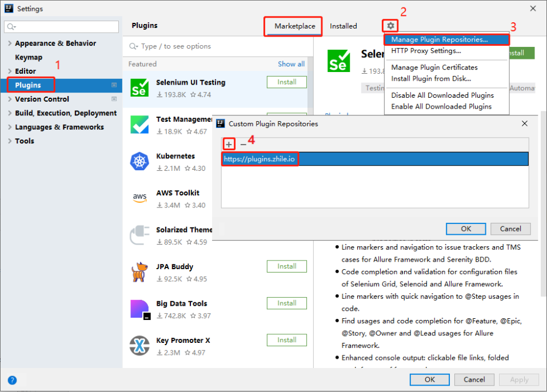Click the Big Data Tools plugin icon

140,309
